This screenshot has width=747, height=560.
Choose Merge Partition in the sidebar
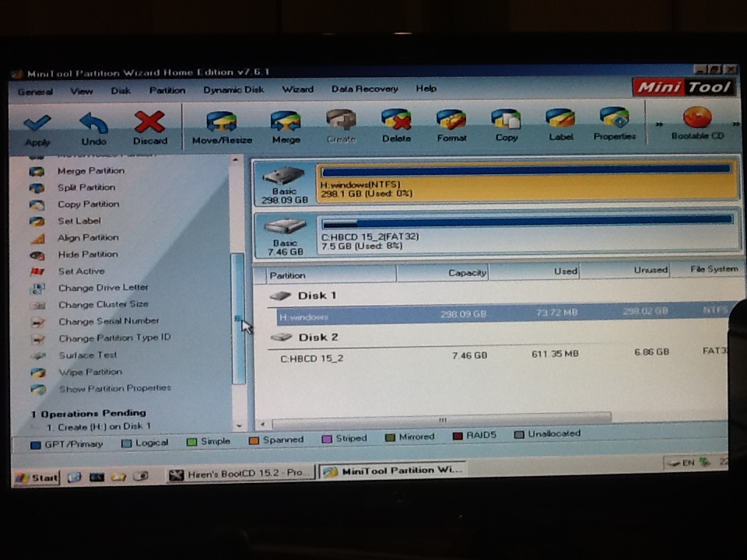[x=90, y=171]
